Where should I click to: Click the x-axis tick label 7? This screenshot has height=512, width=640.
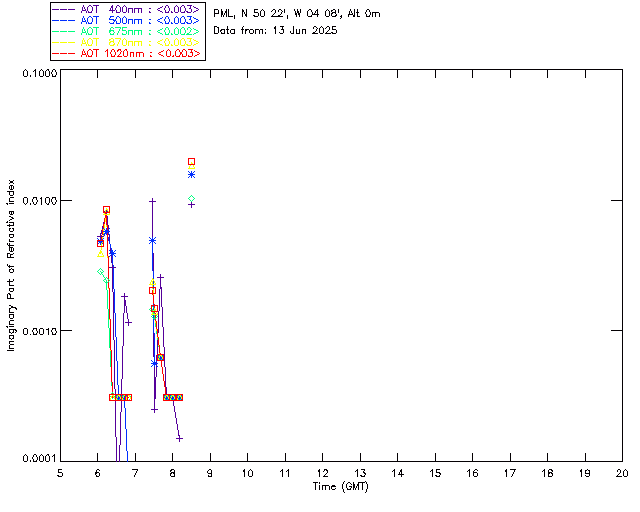[x=135, y=473]
